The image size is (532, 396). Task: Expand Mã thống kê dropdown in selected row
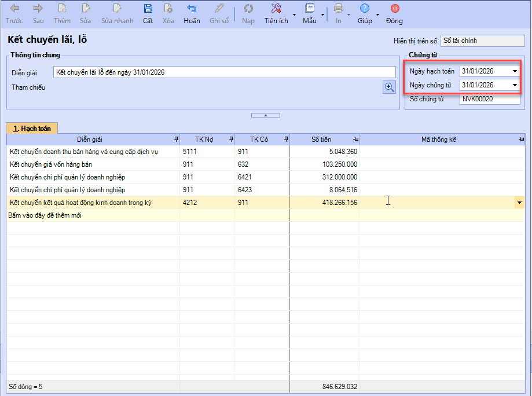coord(519,203)
